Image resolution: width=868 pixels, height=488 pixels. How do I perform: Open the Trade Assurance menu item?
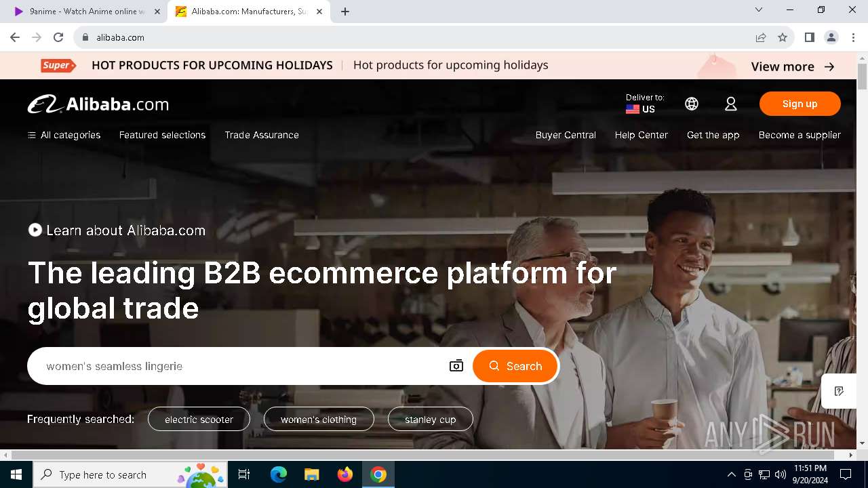262,135
